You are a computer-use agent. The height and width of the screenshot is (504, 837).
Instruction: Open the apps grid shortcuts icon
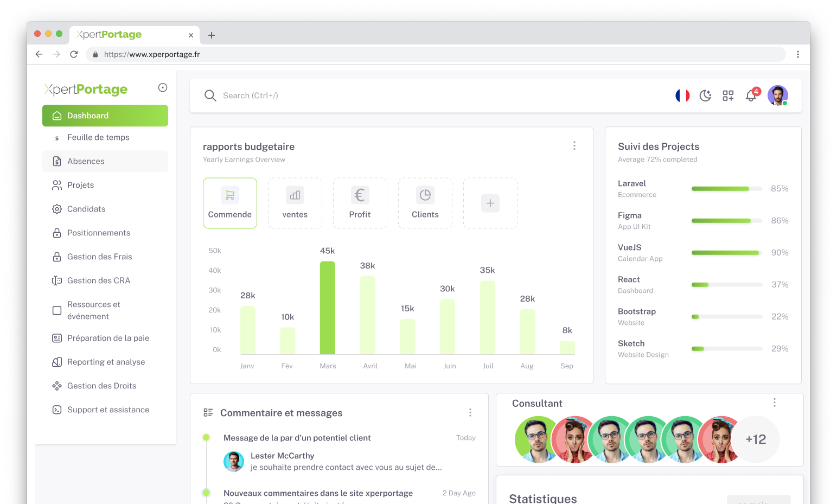[728, 95]
